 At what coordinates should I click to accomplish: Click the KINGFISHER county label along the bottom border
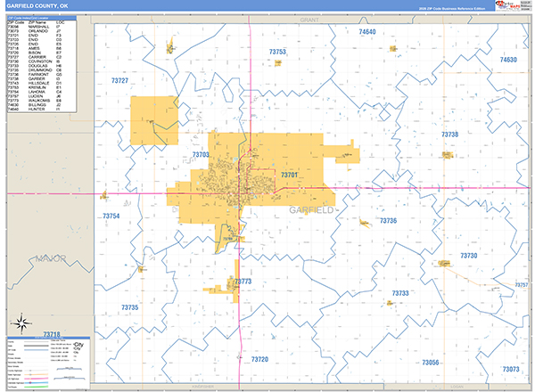[202, 387]
